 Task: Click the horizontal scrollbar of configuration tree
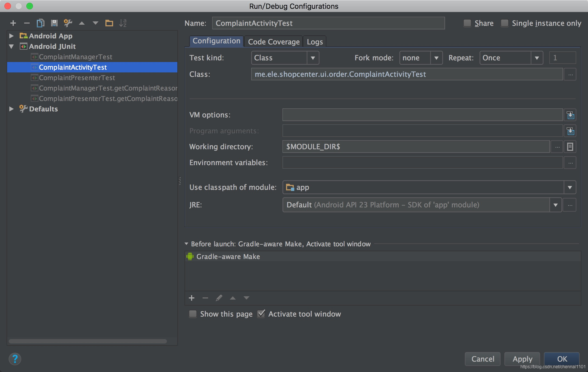(x=88, y=341)
